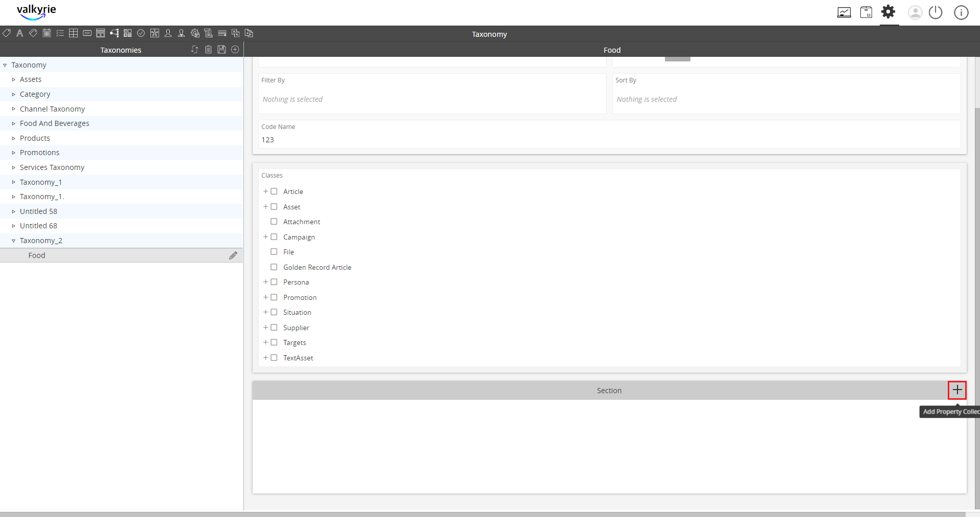Click the letter A attribute icon
Image resolution: width=980 pixels, height=517 pixels.
pos(20,33)
